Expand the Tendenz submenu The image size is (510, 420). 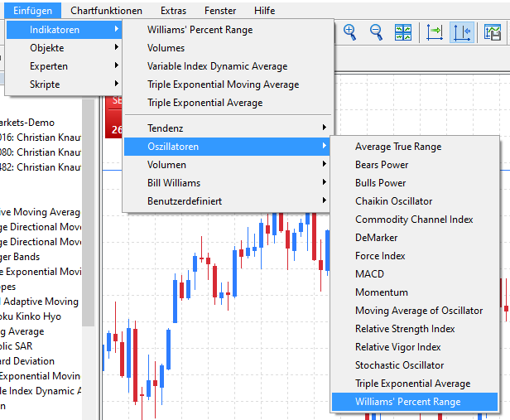227,128
